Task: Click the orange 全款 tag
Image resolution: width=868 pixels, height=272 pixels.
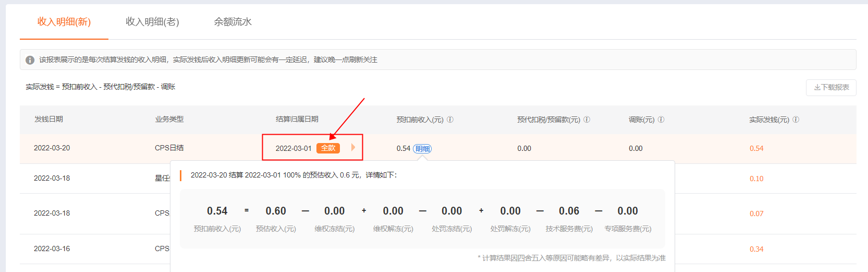Action: click(328, 148)
